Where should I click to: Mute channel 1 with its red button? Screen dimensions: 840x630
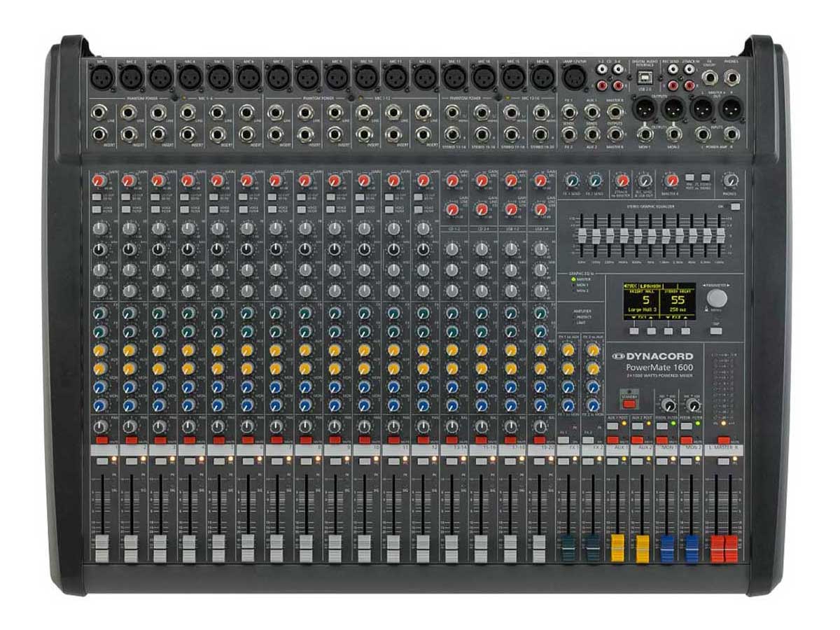101,440
